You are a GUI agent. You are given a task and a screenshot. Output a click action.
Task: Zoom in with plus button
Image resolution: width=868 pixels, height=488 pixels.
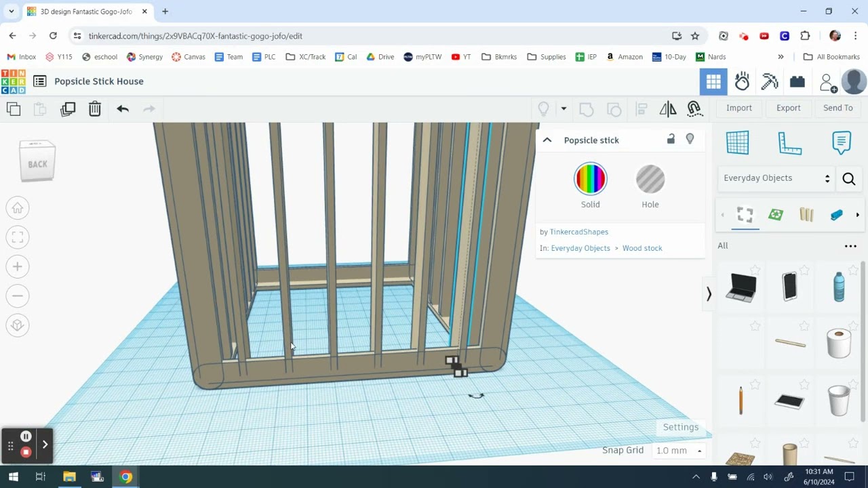point(18,266)
